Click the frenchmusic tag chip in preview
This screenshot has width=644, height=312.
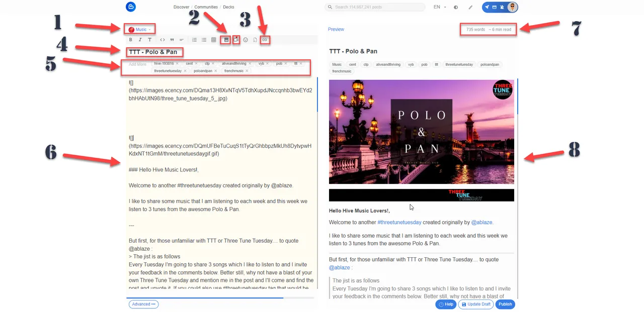pyautogui.click(x=342, y=71)
